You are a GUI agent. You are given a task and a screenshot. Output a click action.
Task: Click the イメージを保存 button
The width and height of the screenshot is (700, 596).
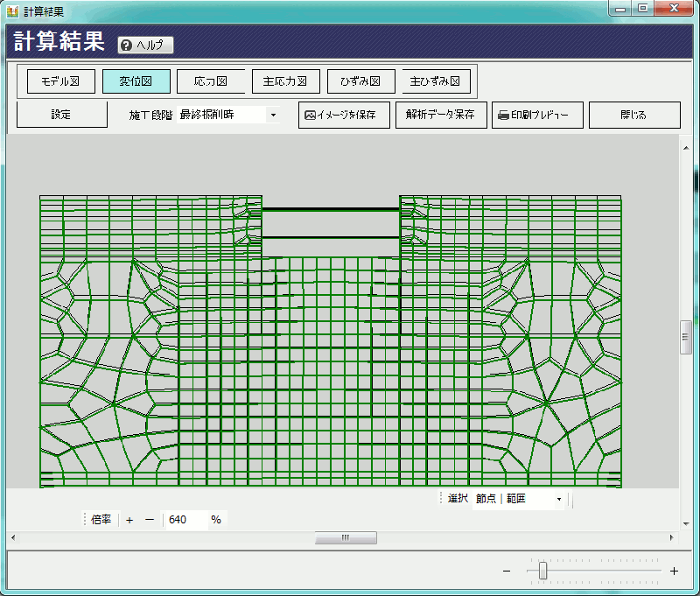[x=344, y=116]
